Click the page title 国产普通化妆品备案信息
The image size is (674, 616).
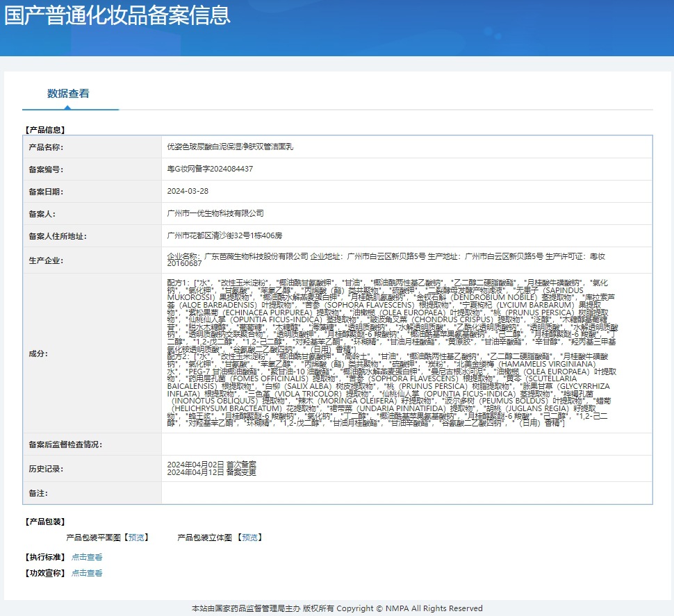pos(117,15)
